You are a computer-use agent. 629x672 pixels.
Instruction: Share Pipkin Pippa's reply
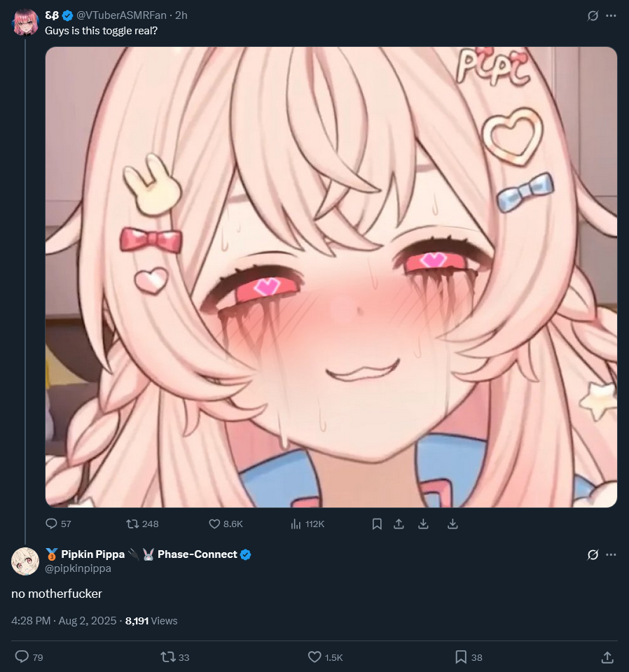(x=607, y=657)
